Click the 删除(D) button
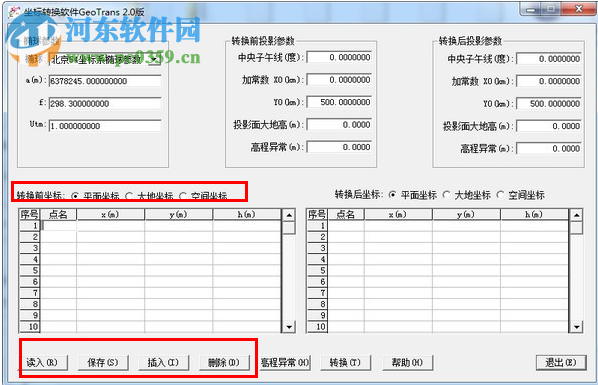 point(224,362)
